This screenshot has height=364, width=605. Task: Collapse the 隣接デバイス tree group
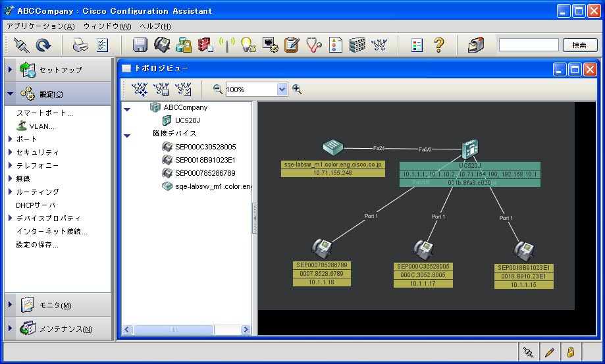(127, 136)
